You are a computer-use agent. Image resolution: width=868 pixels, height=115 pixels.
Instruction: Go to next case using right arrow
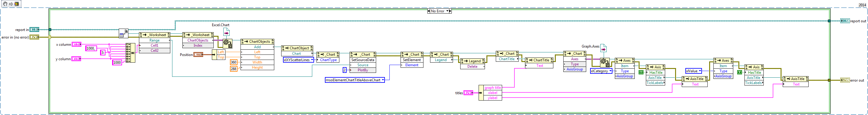[450, 11]
